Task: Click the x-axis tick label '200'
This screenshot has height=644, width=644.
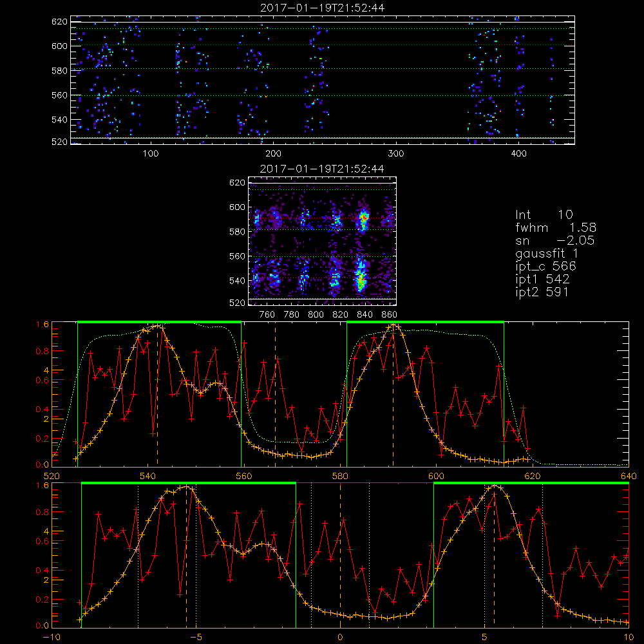Action: (x=273, y=154)
